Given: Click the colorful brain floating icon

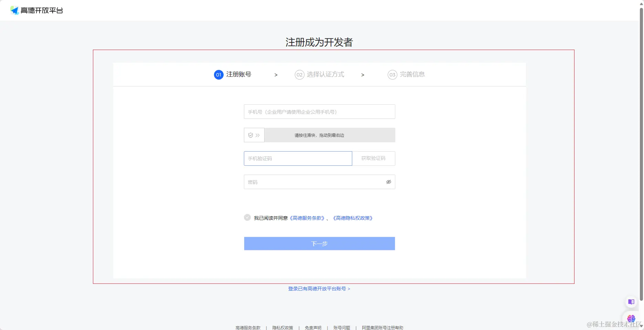Looking at the screenshot, I should pyautogui.click(x=631, y=319).
